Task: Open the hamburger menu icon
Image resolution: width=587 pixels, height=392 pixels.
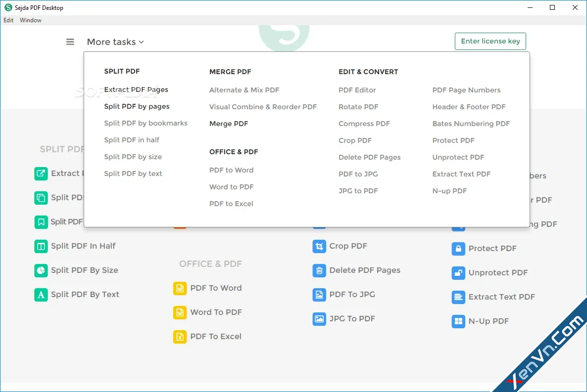Action: [70, 42]
